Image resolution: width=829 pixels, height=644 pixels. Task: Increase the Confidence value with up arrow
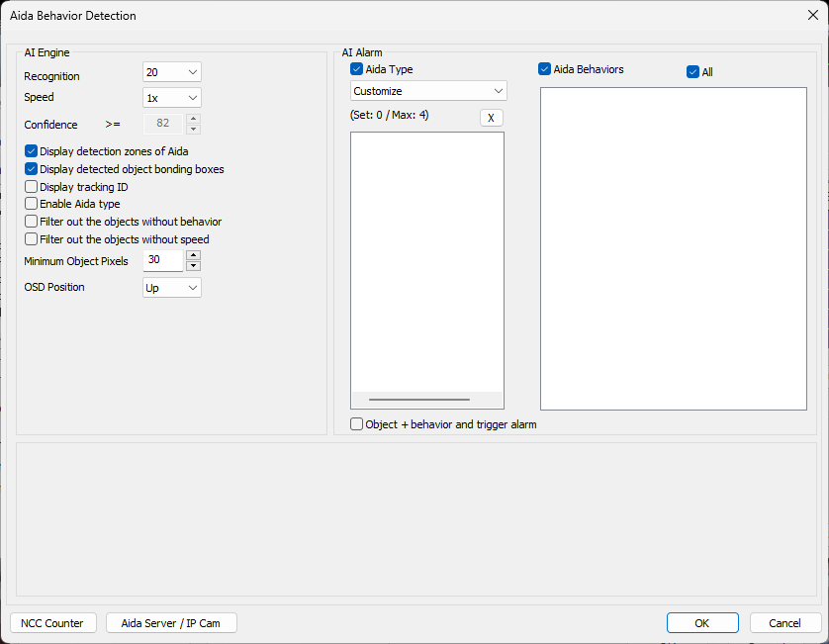(x=194, y=119)
